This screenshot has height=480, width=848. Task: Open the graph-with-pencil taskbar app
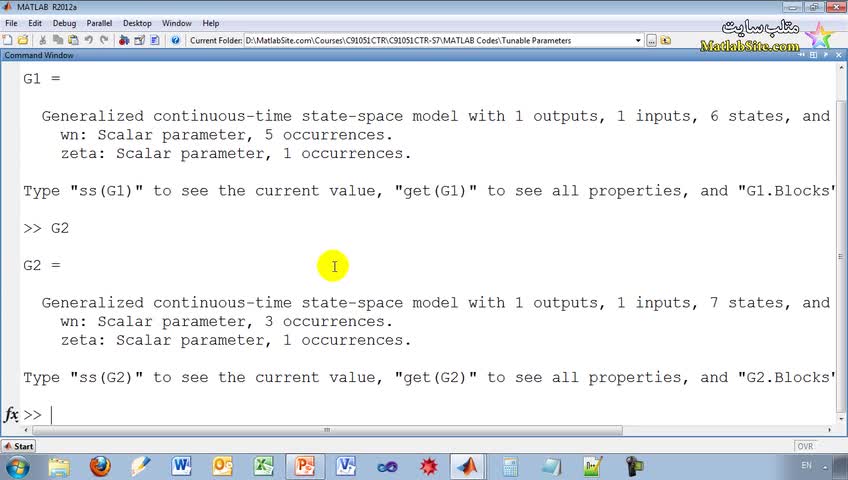(x=592, y=466)
